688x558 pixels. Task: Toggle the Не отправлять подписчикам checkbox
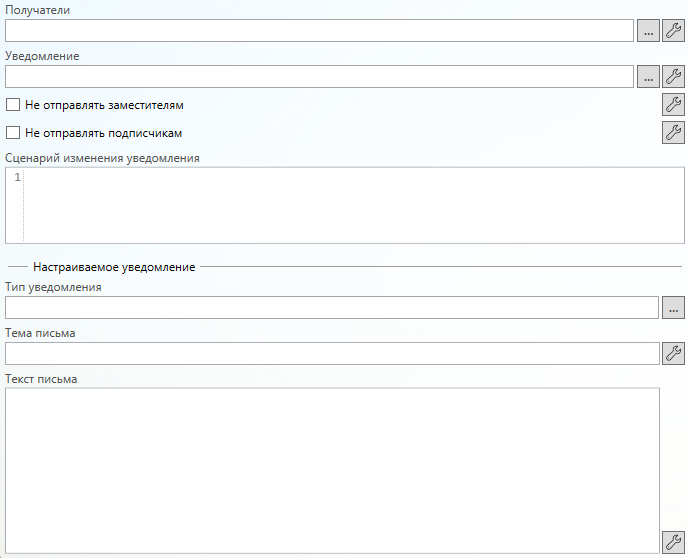pyautogui.click(x=13, y=132)
